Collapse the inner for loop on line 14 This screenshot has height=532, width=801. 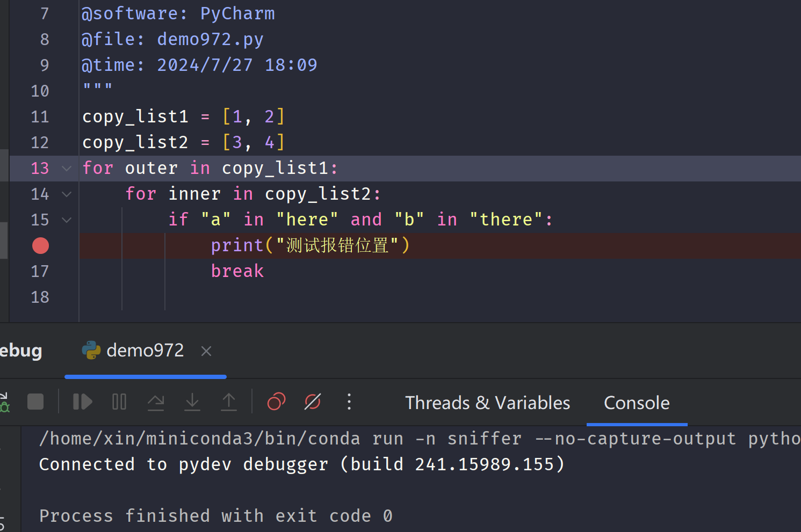tap(67, 194)
